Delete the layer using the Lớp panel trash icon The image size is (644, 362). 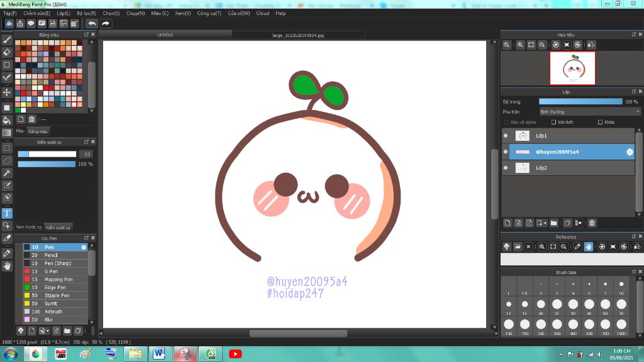point(592,223)
